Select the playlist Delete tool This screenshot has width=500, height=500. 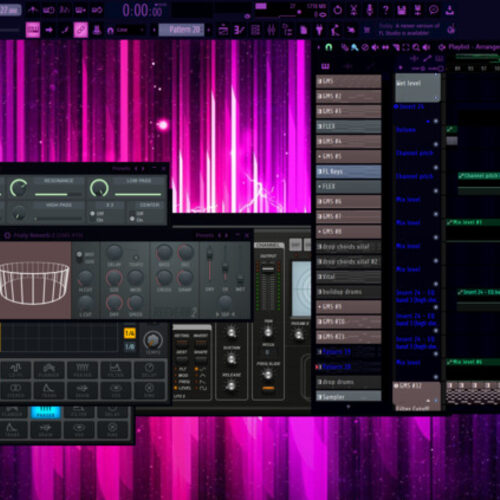point(365,47)
